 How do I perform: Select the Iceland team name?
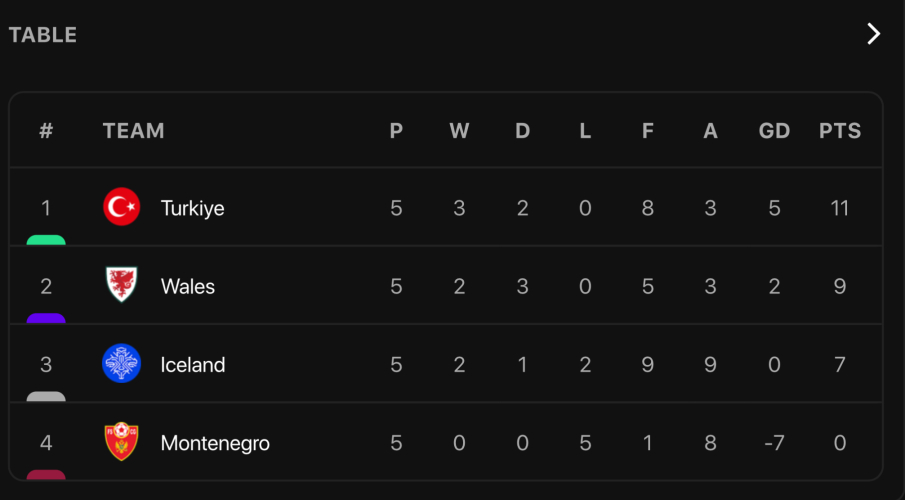192,364
